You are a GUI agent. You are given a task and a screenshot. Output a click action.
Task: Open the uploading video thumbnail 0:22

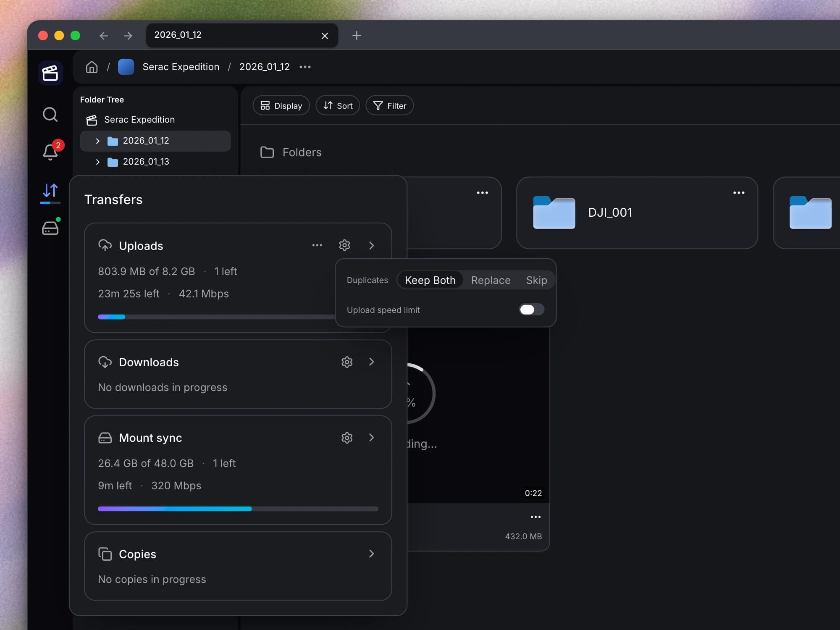pos(478,415)
